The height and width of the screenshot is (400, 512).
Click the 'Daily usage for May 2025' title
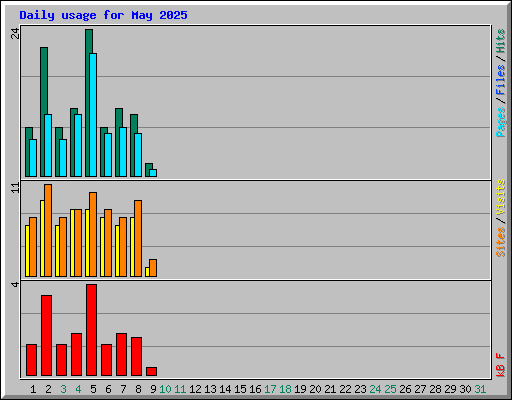[103, 15]
